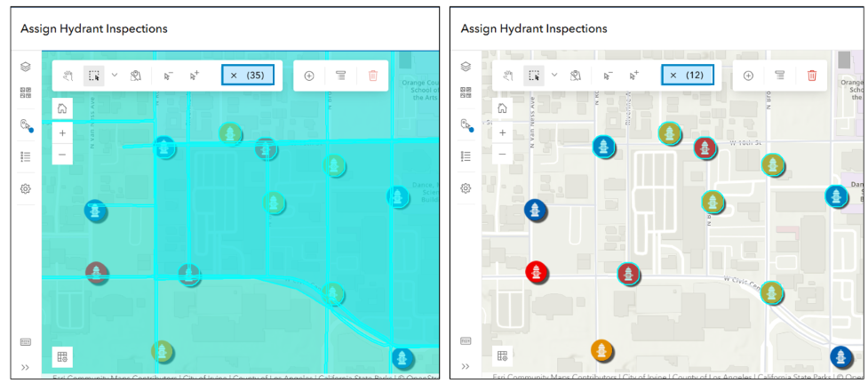Click dark blue hydrant on N Van Ness Ave, right map
This screenshot has height=391, width=868.
535,210
